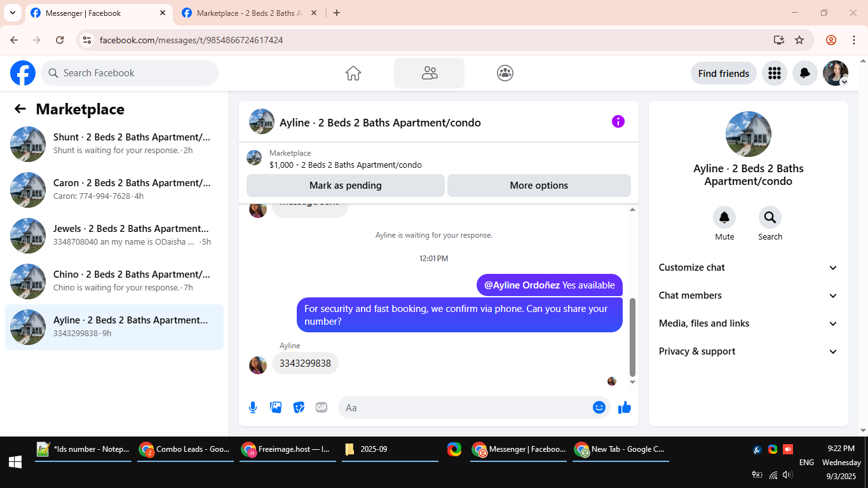Viewport: 868px width, 488px height.
Task: Open the taskbar clock and date
Action: click(x=841, y=462)
